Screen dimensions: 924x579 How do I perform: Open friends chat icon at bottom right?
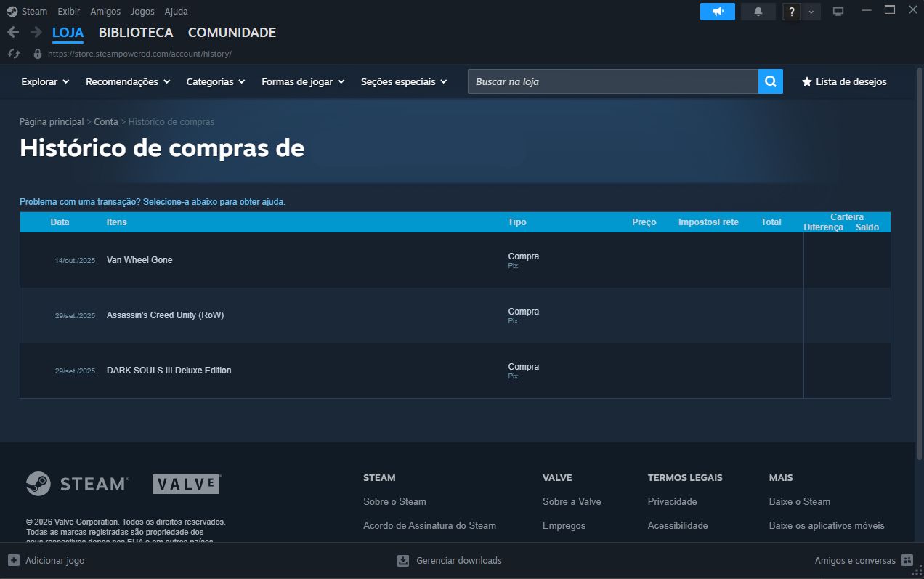(907, 560)
